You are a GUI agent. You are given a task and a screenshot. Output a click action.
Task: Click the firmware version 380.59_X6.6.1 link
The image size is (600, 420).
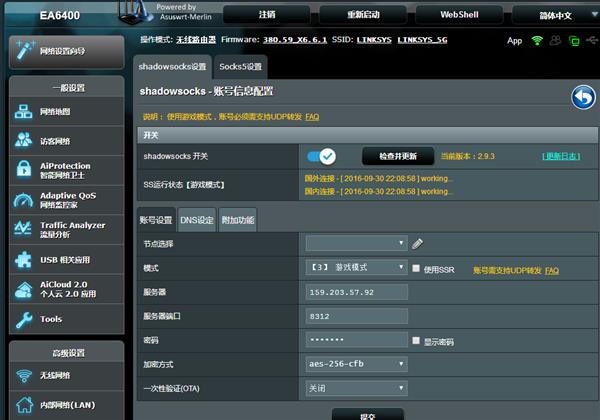point(295,40)
